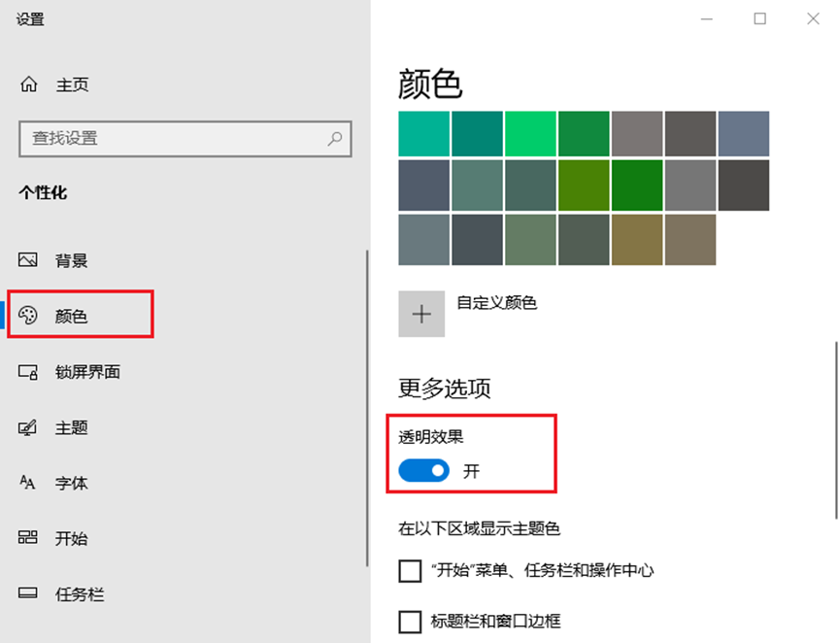Viewport: 840px width, 643px height.
Task: Pick the warm gray swatch, first row fifth
Action: click(x=637, y=134)
